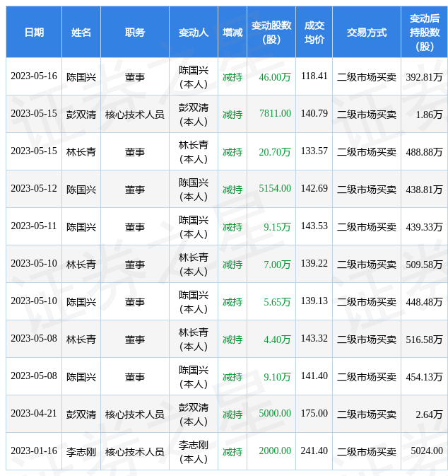This screenshot has height=476, width=448.
Task: Select the value 7.00万
Action: (277, 265)
